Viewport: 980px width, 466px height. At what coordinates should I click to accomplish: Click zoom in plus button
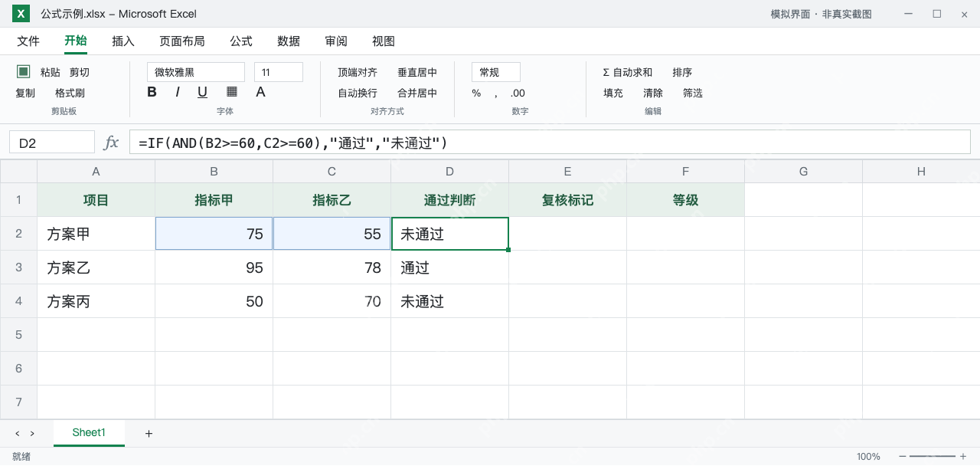963,456
